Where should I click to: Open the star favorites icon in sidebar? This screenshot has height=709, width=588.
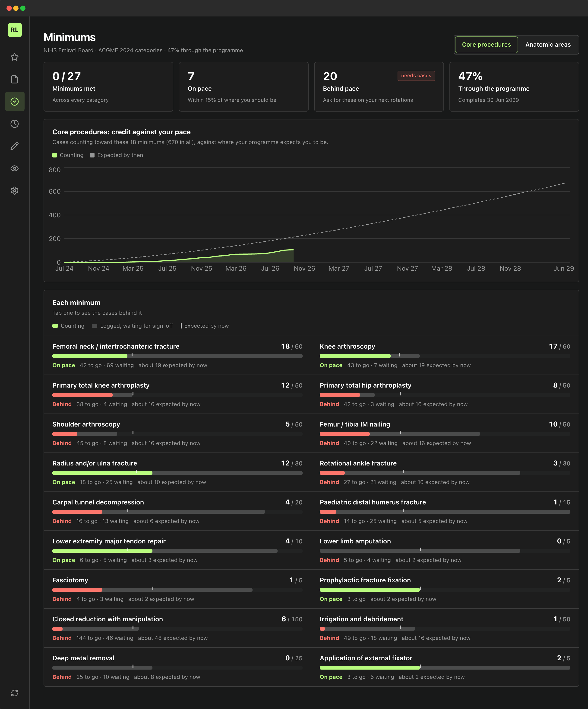15,57
